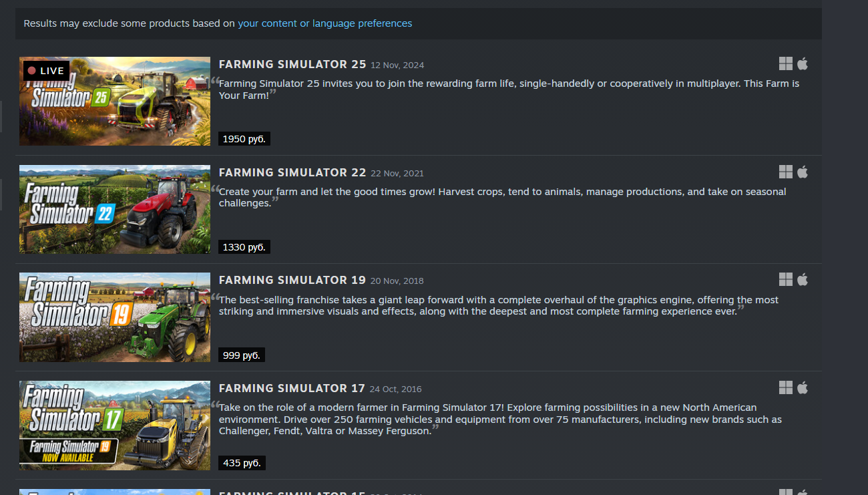Screen dimensions: 868x495
Task: Click the 435 руб. price tag
Action: click(x=242, y=463)
